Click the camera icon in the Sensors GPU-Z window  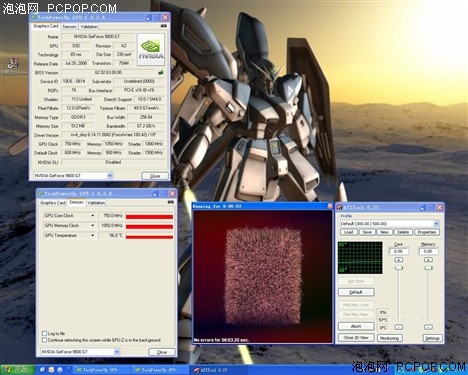point(171,202)
